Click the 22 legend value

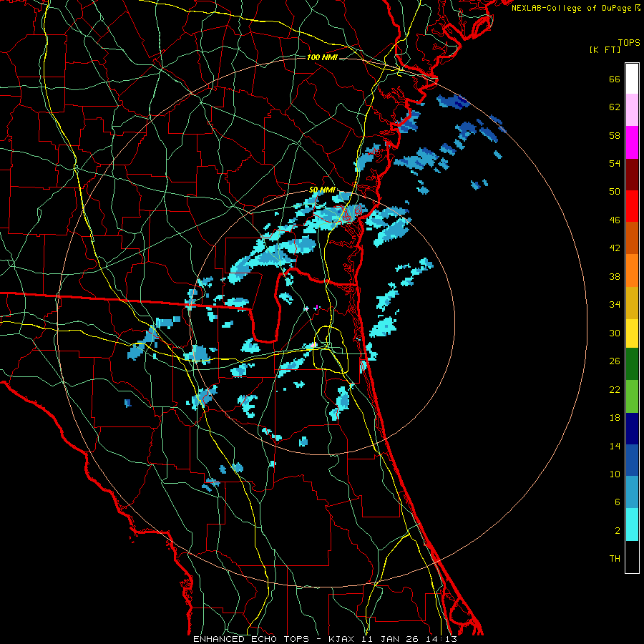(x=615, y=390)
